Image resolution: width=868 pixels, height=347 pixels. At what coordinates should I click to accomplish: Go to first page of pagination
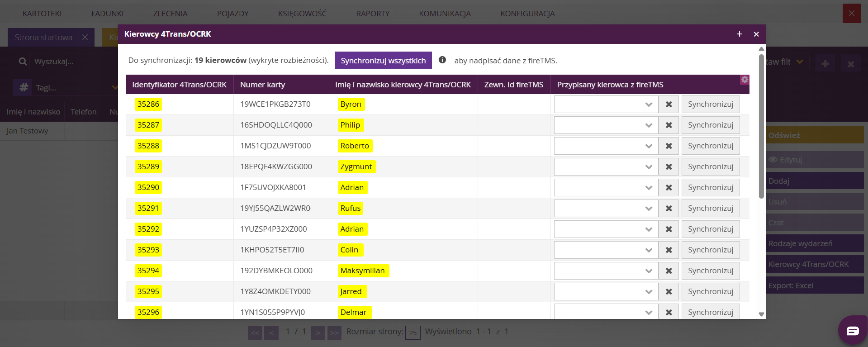pyautogui.click(x=255, y=333)
